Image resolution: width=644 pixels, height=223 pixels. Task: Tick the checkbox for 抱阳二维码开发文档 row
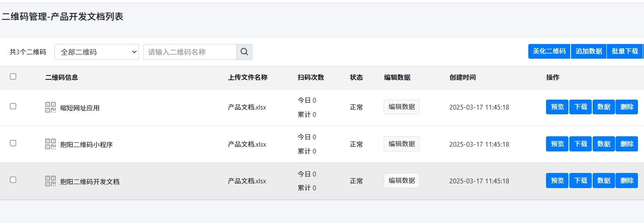[x=13, y=180]
